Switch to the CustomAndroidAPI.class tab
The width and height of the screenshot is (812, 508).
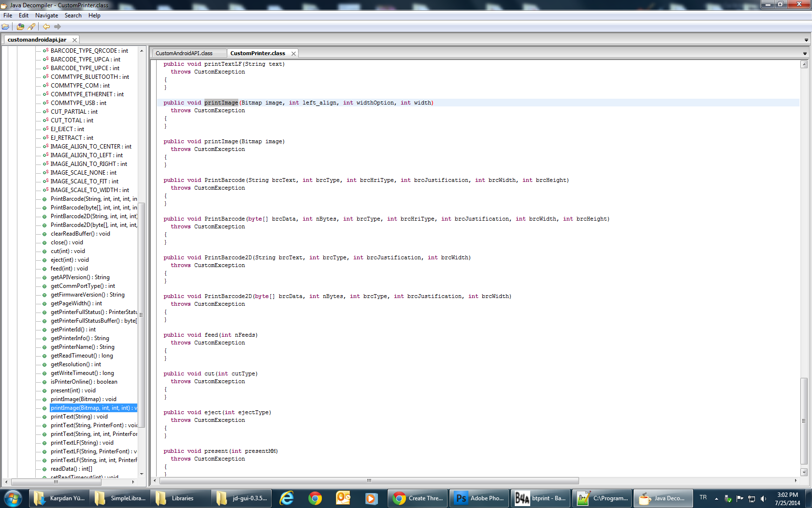pyautogui.click(x=184, y=53)
